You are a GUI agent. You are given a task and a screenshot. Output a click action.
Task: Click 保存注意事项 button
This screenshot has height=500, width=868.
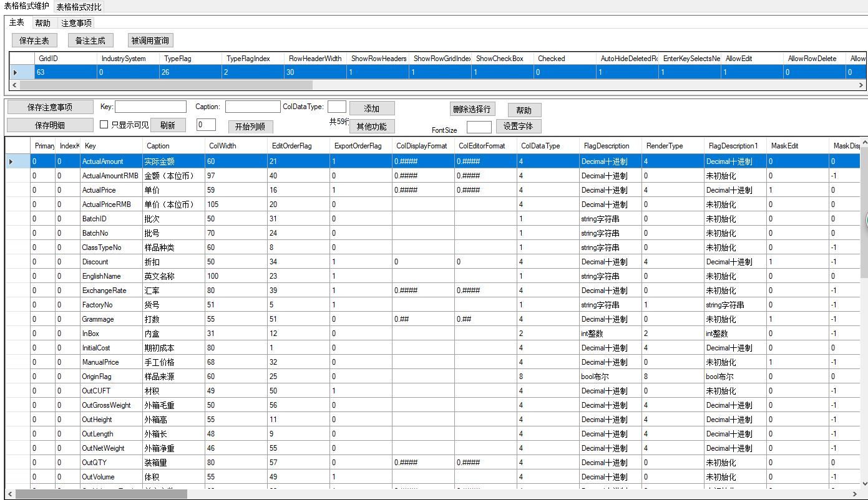pos(50,107)
